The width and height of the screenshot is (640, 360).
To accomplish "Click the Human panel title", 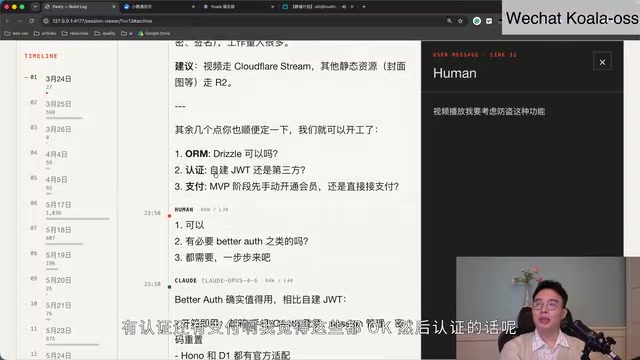I will coord(454,73).
